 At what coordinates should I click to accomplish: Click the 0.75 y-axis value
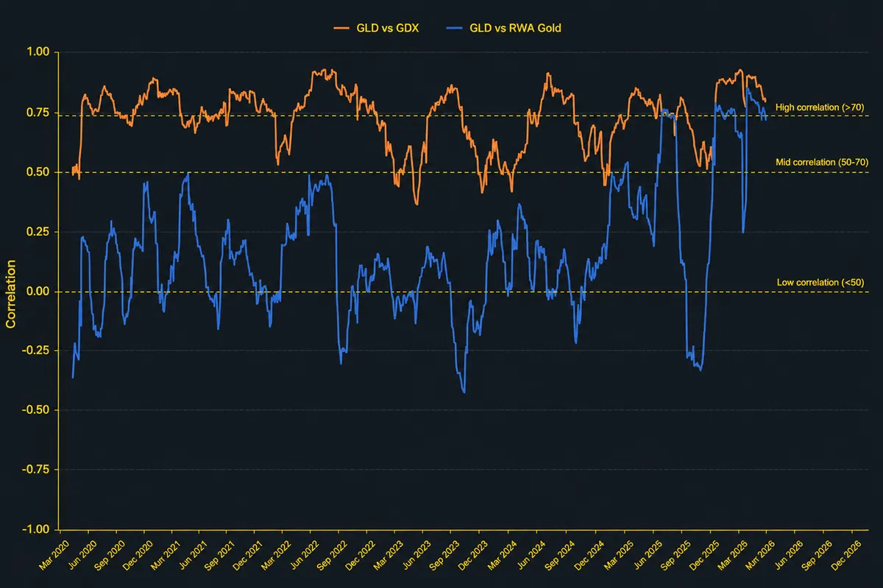click(x=38, y=112)
